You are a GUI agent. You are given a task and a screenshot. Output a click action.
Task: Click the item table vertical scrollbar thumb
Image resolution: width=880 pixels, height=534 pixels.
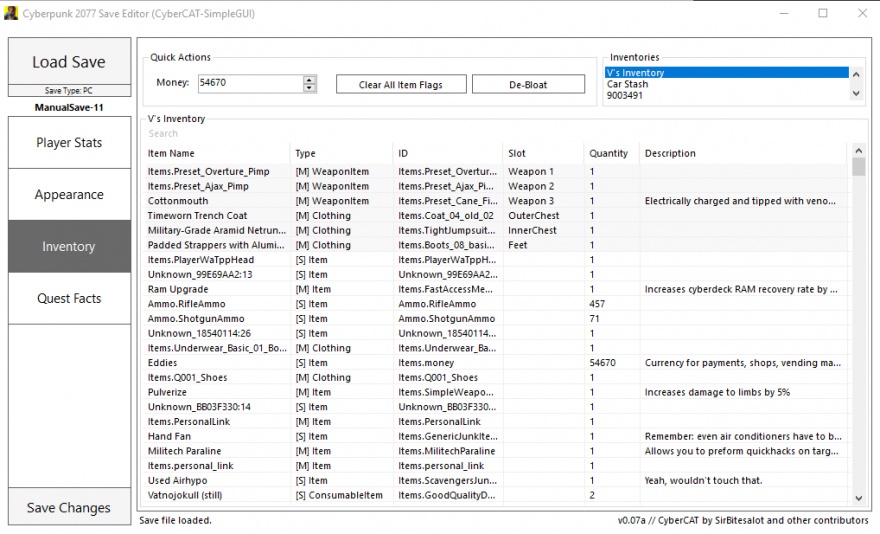(x=858, y=167)
